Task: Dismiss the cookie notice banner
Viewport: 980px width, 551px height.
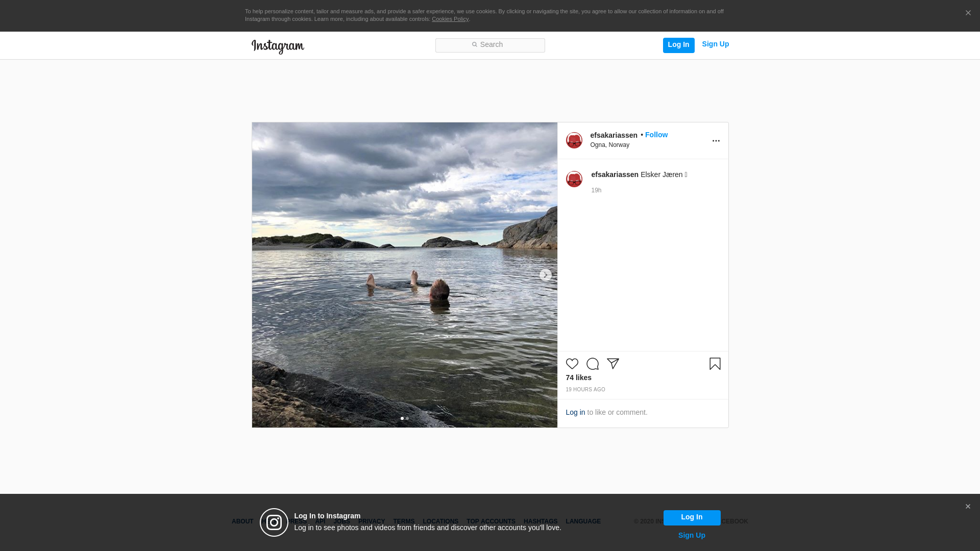Action: [968, 13]
